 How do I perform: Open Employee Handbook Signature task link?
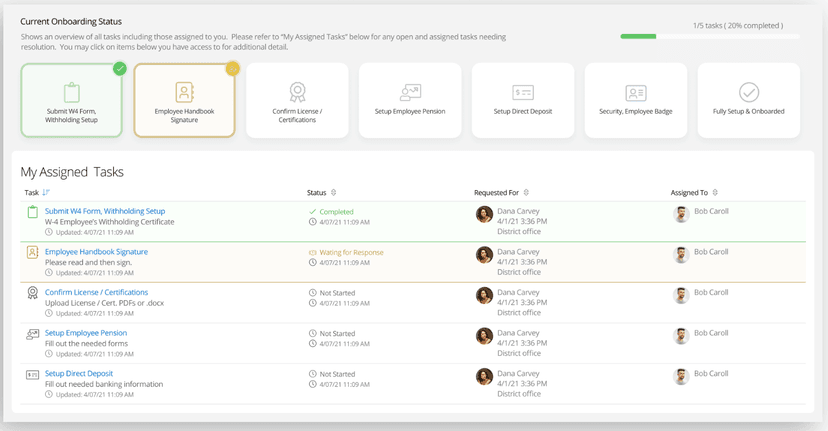[x=96, y=252]
